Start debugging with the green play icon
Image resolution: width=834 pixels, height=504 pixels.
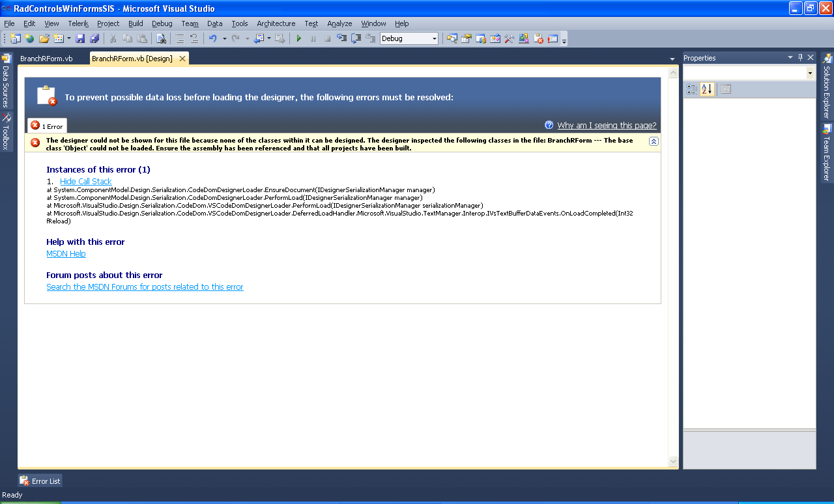coord(299,38)
